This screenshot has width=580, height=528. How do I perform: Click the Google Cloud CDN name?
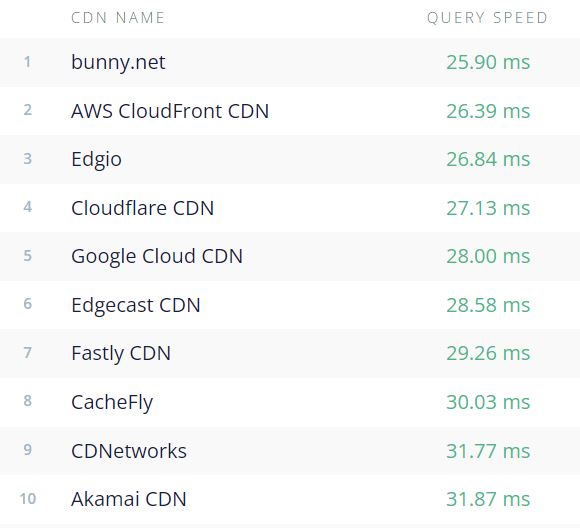point(157,257)
